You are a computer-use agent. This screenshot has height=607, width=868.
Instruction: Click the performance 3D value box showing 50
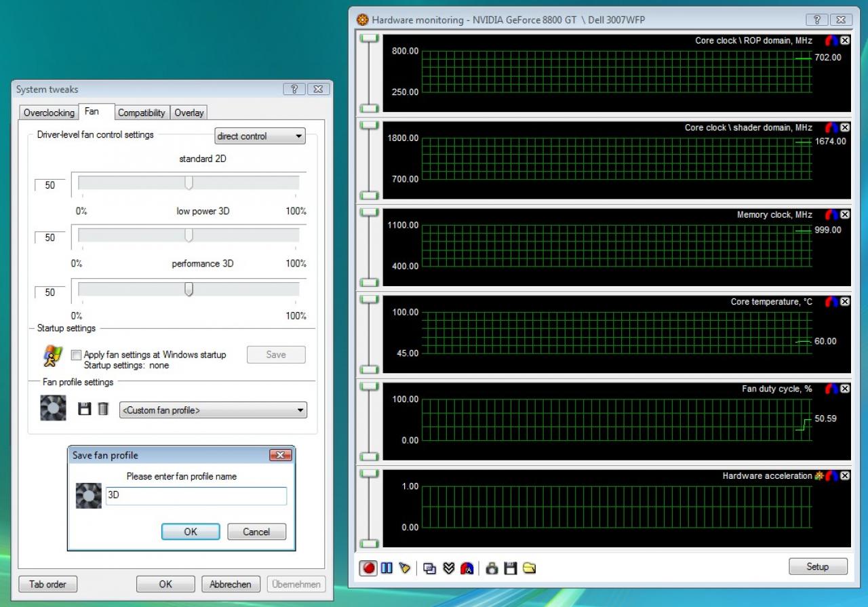50,292
